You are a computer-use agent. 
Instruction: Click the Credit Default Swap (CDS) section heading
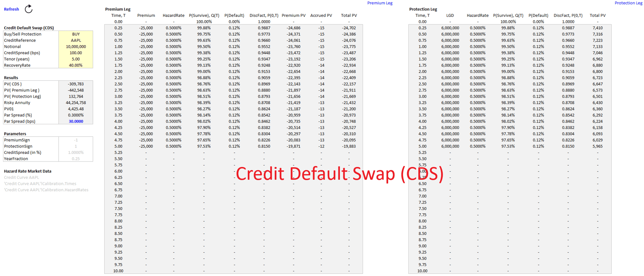pos(29,28)
